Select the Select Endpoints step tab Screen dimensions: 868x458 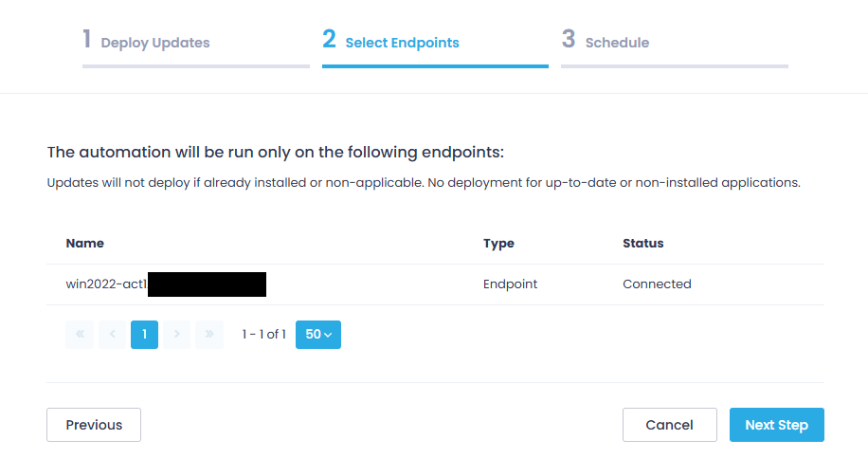click(x=390, y=42)
